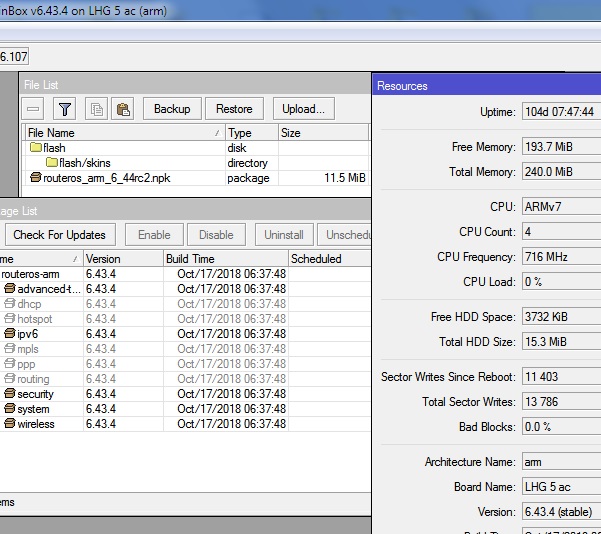Click the security package icon
The height and width of the screenshot is (534, 601).
pyautogui.click(x=10, y=394)
